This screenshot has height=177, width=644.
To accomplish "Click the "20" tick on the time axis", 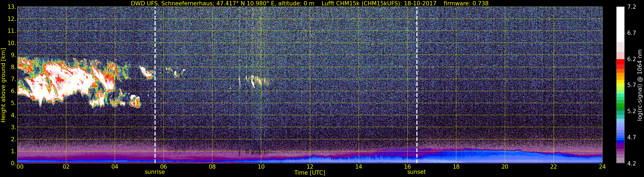I will tap(505, 167).
